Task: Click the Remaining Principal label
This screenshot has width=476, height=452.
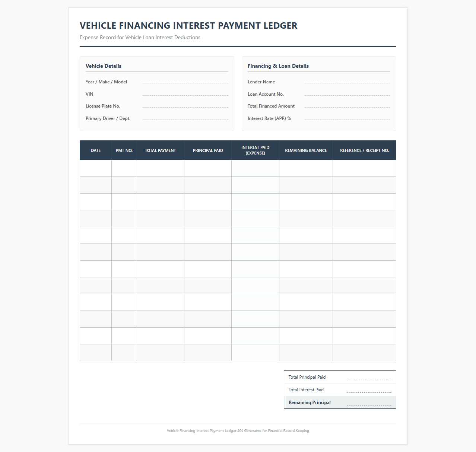Action: (310, 402)
